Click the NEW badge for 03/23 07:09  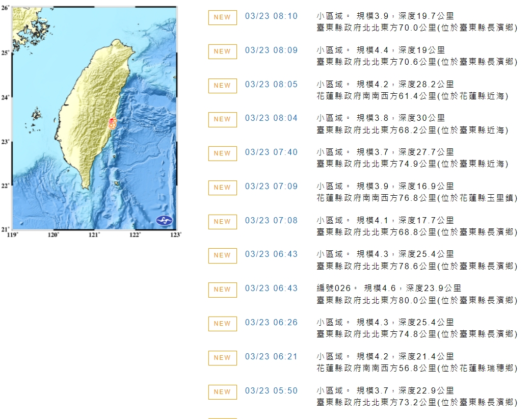(223, 188)
